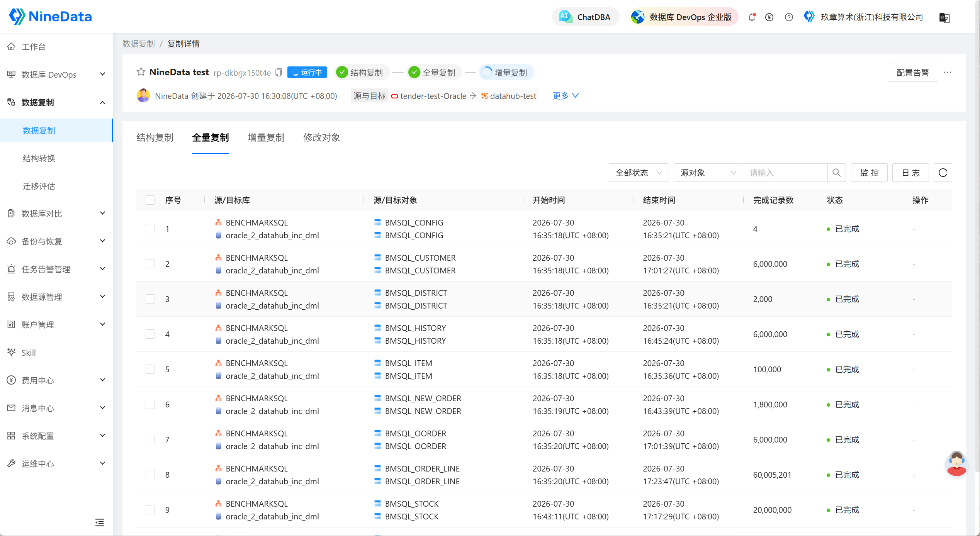This screenshot has height=536, width=980.
Task: Check the row 8 BMSQL_ORDER_LINE checkbox
Action: tap(150, 475)
